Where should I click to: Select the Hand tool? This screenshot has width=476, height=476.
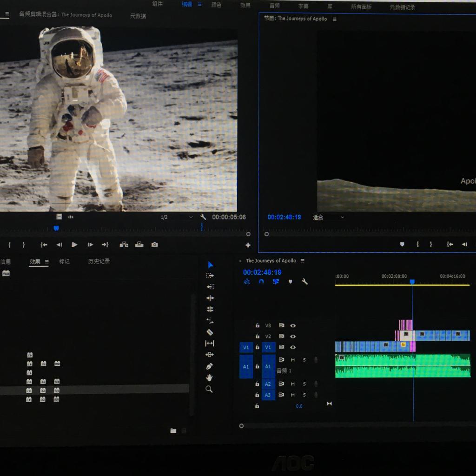(x=210, y=377)
